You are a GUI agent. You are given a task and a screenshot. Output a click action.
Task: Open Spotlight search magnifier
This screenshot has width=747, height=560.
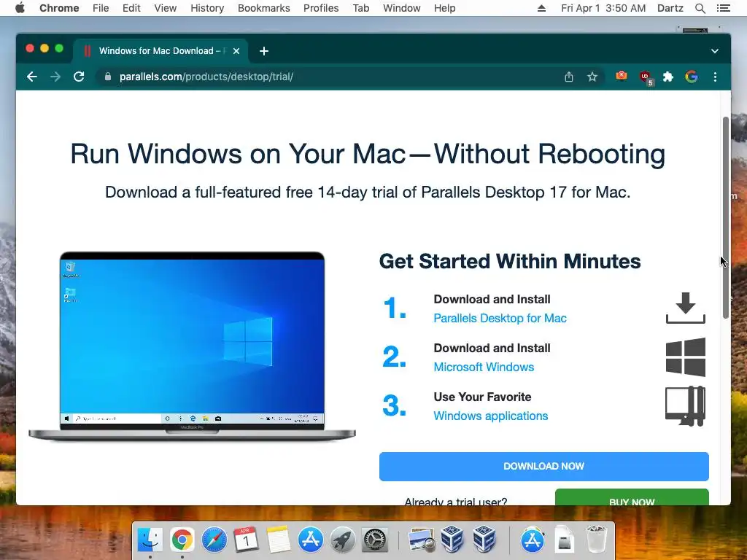(x=700, y=8)
